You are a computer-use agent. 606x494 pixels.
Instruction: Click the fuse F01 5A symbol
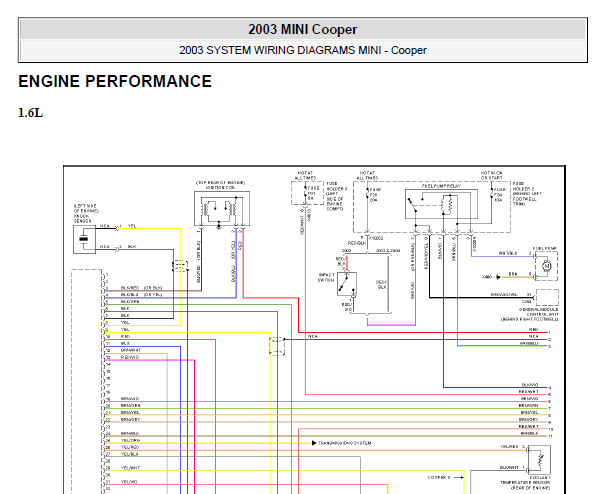tap(305, 192)
